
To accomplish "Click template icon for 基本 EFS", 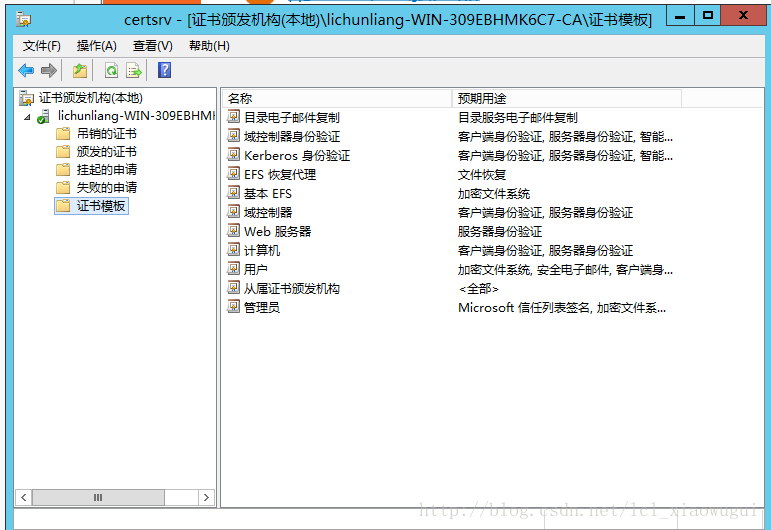I will click(x=233, y=193).
